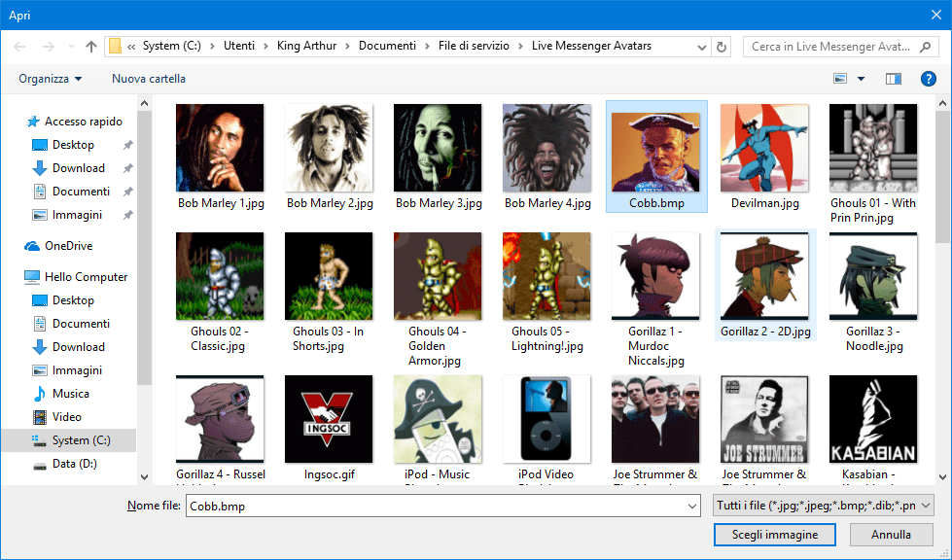This screenshot has height=560, width=952.
Task: Select Bob Marley 3.jpg thumbnail
Action: coord(438,148)
